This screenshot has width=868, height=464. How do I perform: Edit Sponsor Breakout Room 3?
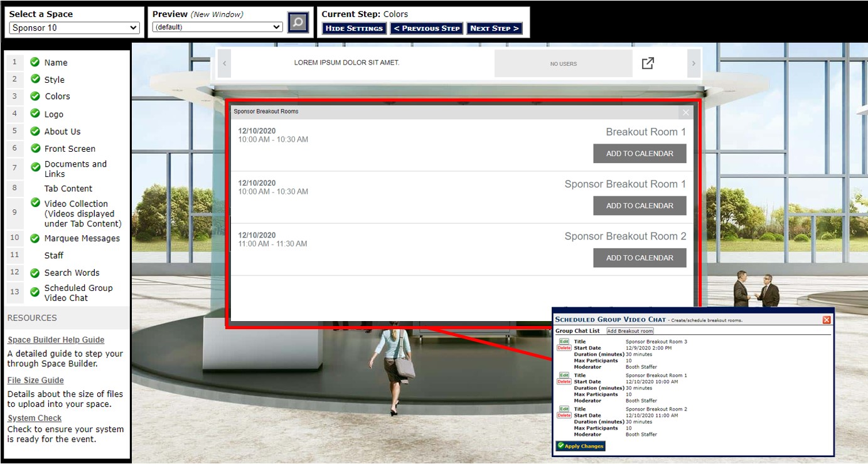click(x=564, y=342)
